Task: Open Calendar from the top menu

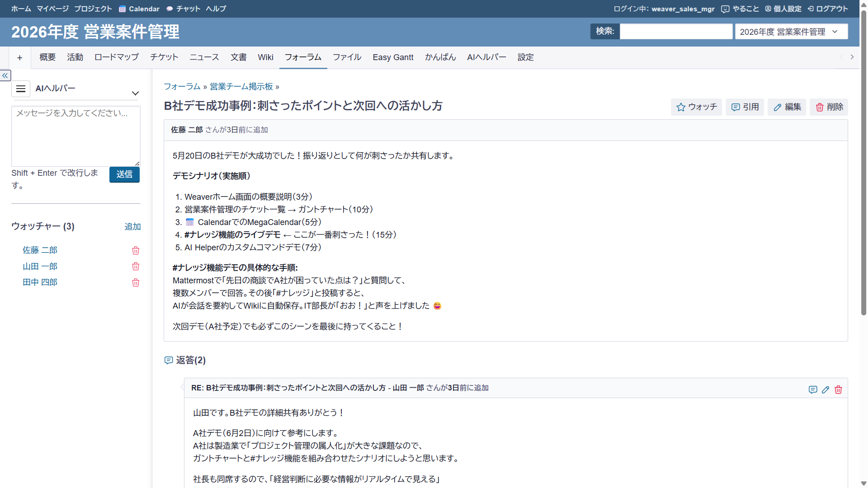Action: (x=139, y=9)
